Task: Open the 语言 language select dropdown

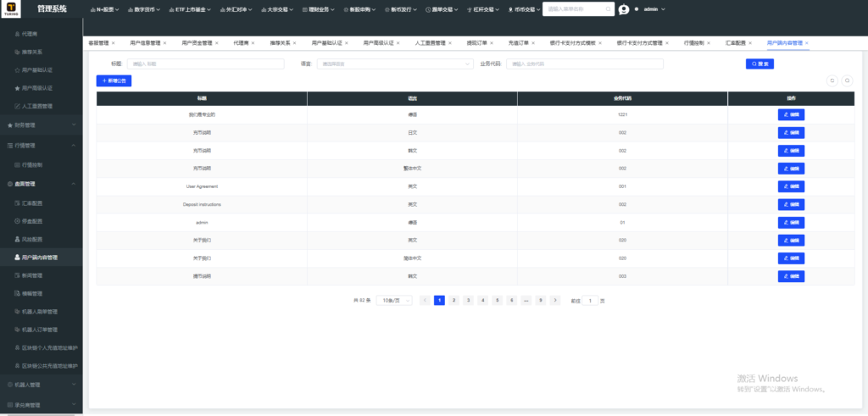Action: [x=395, y=64]
